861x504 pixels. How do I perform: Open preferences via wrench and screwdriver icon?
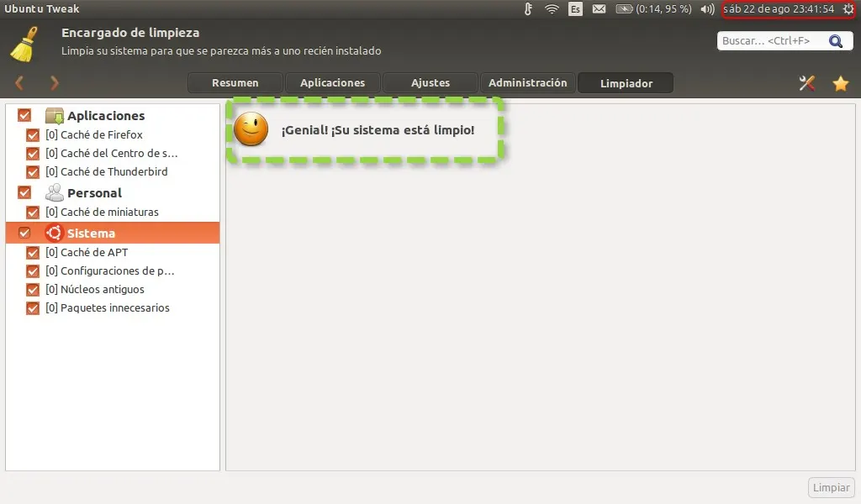(x=807, y=83)
